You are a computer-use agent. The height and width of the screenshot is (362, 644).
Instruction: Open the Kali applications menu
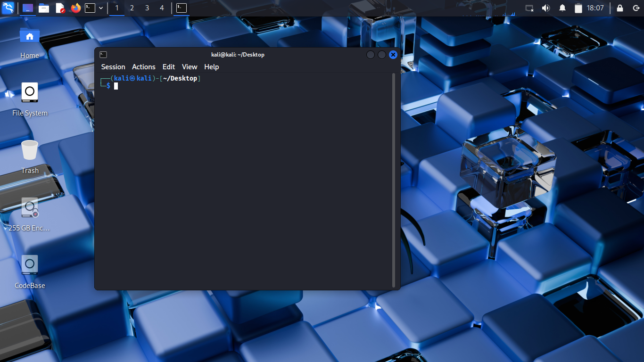8,8
